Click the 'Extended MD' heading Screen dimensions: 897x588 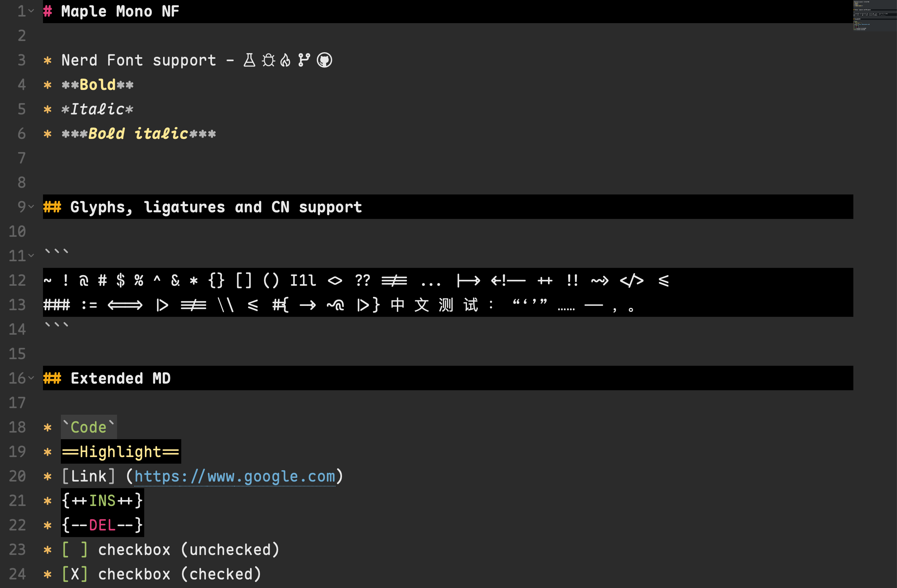121,378
